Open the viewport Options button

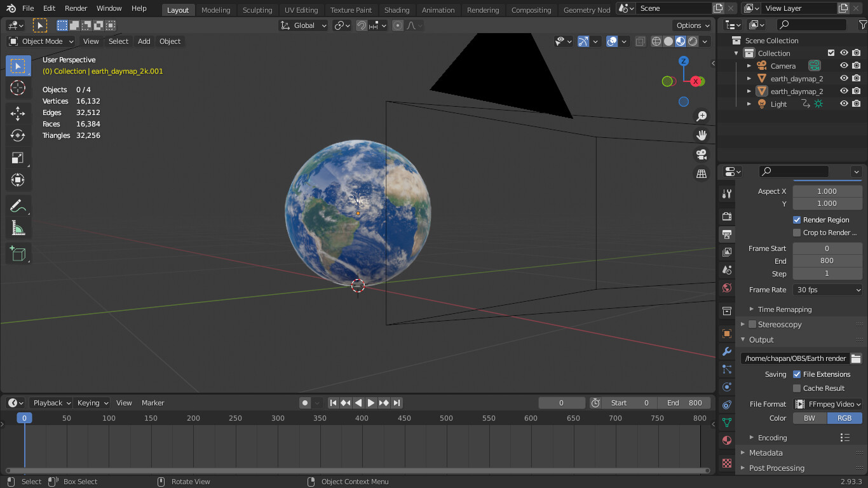[693, 25]
